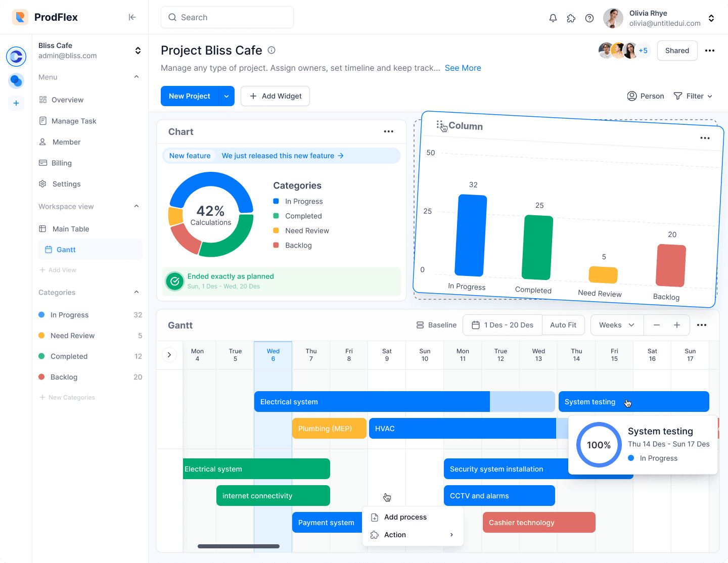Click New Categories in the sidebar
The height and width of the screenshot is (563, 728).
67,397
